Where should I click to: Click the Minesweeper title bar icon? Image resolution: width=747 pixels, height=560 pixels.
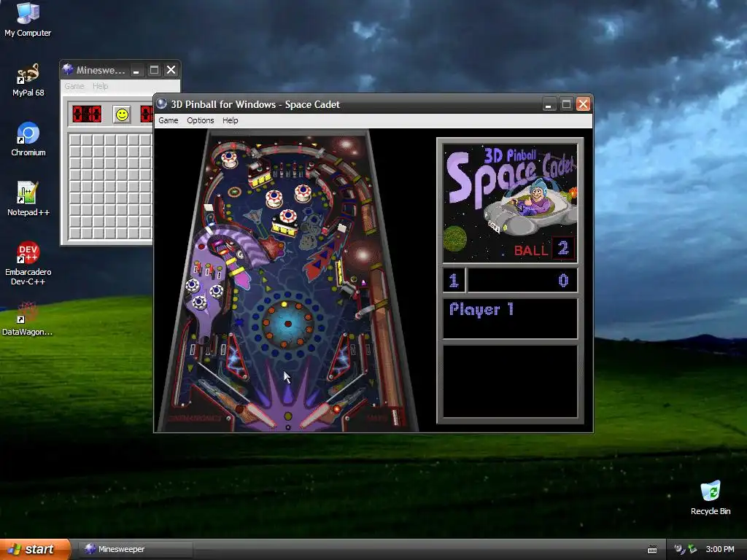pyautogui.click(x=68, y=69)
